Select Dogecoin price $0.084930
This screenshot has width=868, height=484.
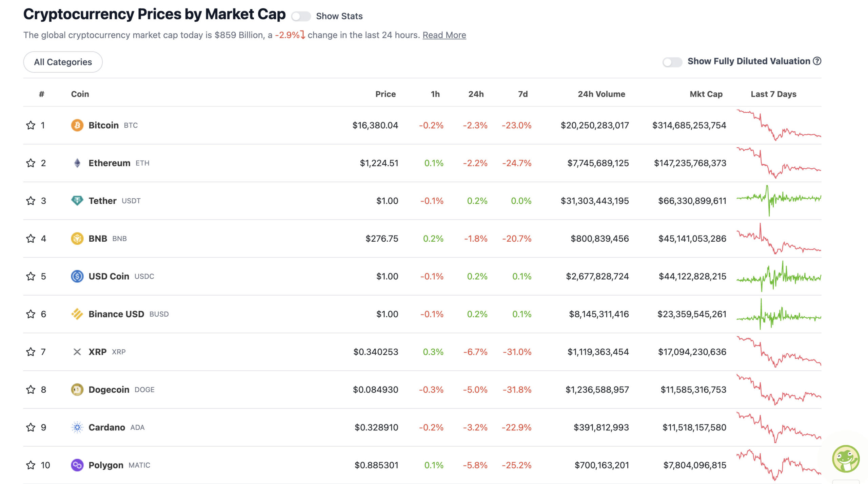(x=375, y=390)
